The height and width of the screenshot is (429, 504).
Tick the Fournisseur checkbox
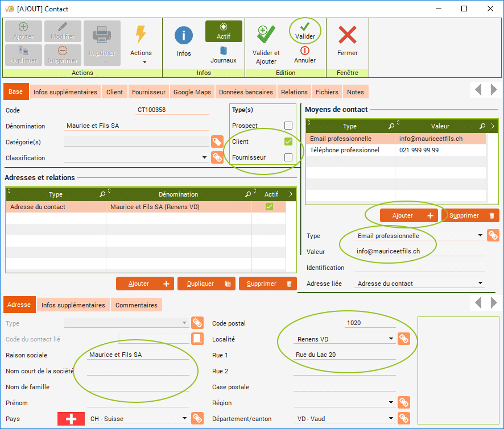288,157
